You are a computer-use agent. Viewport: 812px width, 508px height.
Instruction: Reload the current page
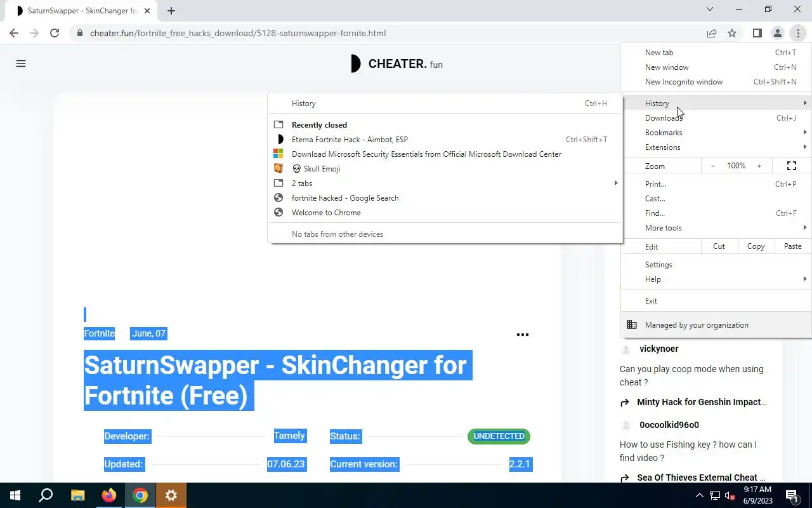[55, 33]
